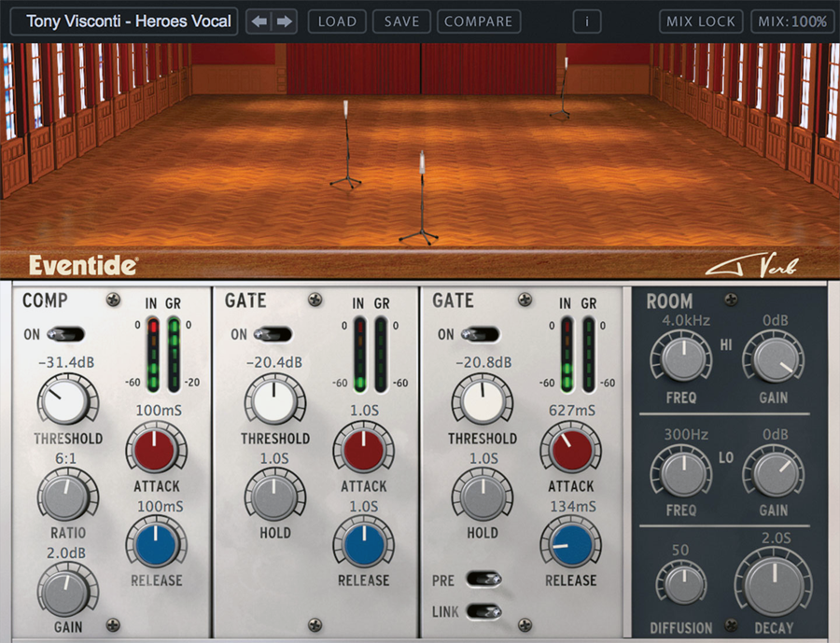Click the 2.0S decay value
Viewport: 840px width, 643px height.
pyautogui.click(x=776, y=538)
